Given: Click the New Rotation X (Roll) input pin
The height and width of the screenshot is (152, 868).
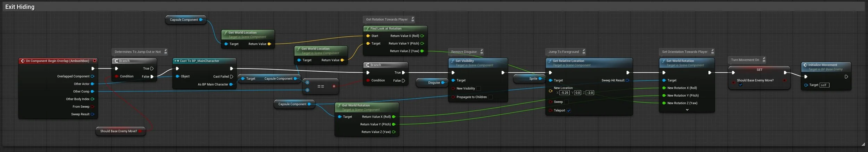Looking at the screenshot, I should coord(664,88).
